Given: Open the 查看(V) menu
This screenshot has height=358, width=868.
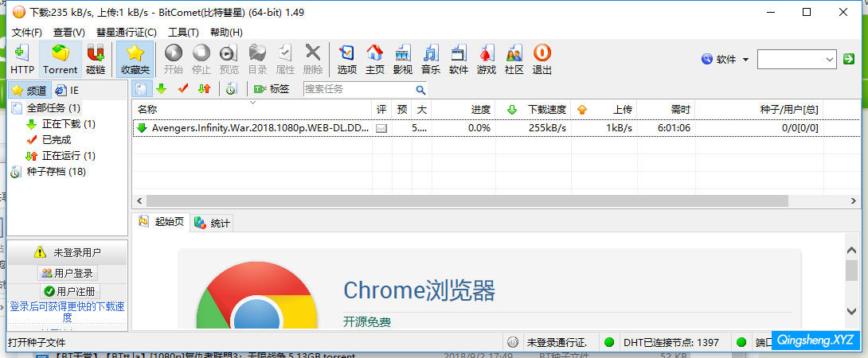Looking at the screenshot, I should coord(69,32).
